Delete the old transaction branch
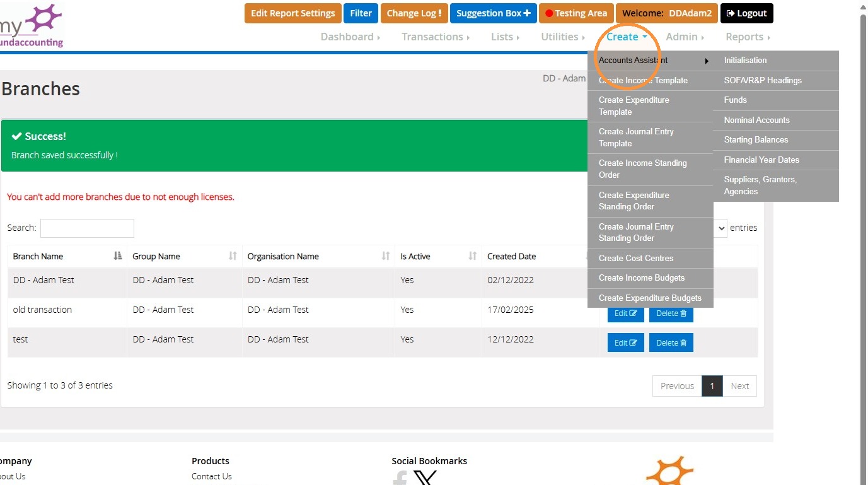Screen dimensions: 868x485 point(671,313)
